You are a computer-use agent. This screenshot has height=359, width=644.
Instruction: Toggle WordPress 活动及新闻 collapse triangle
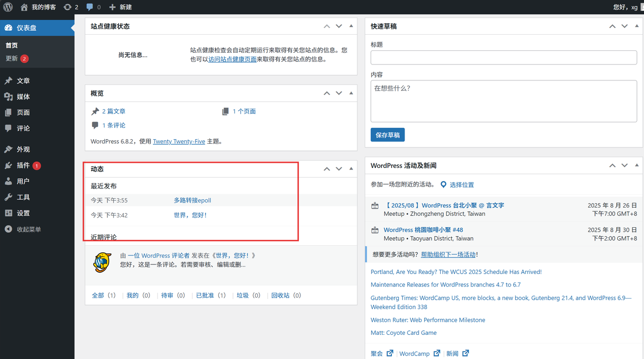click(x=637, y=165)
